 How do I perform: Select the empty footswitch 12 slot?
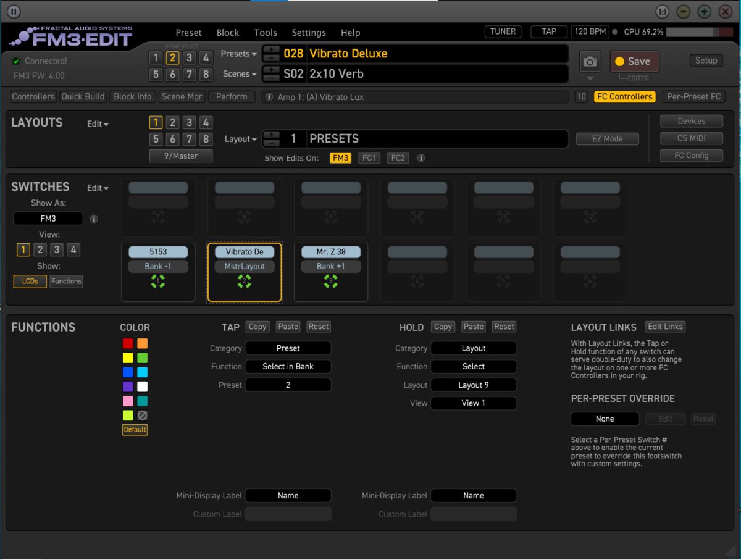coord(590,208)
